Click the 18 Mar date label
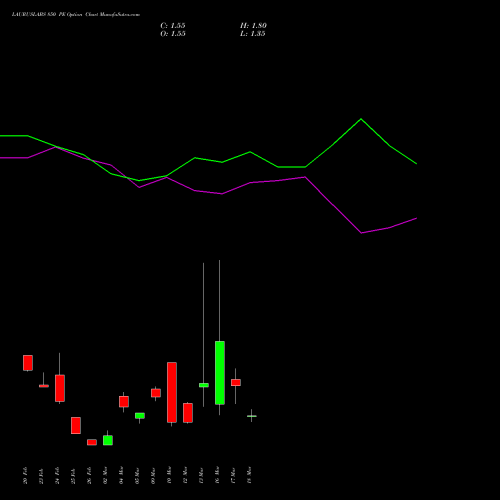Image resolution: width=500 pixels, height=500 pixels. (249, 475)
